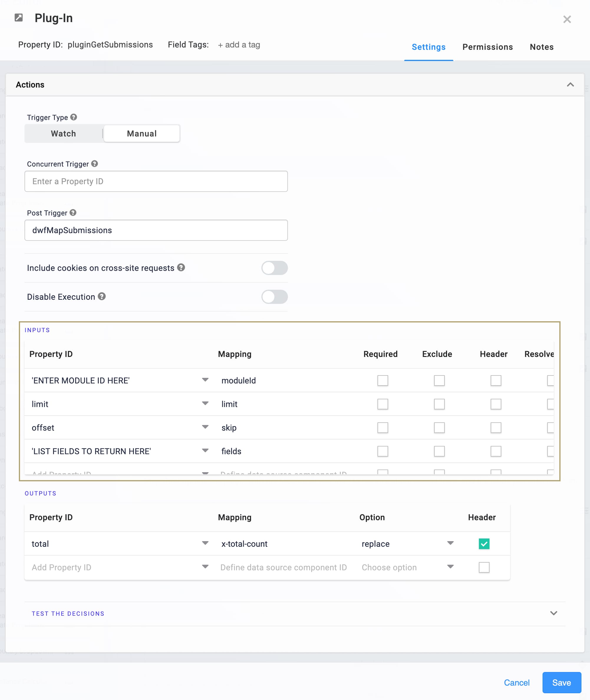Image resolution: width=590 pixels, height=700 pixels.
Task: Check Exclude for moduleId row
Action: [439, 380]
